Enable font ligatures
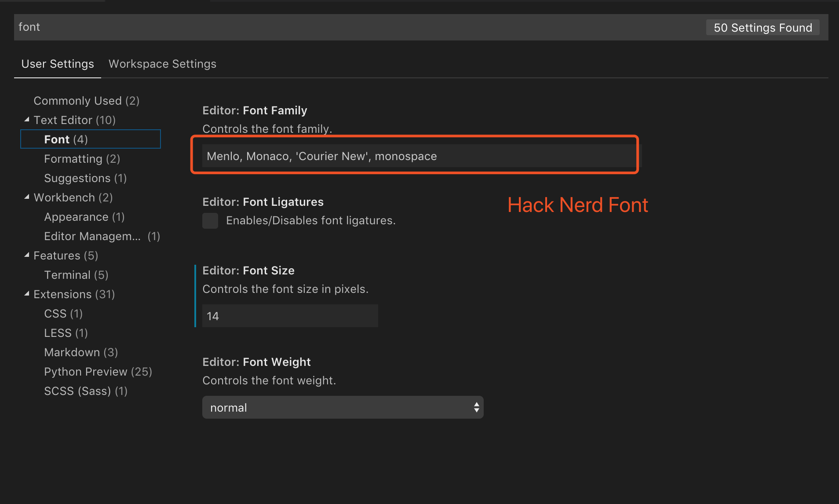The image size is (839, 504). coord(210,220)
